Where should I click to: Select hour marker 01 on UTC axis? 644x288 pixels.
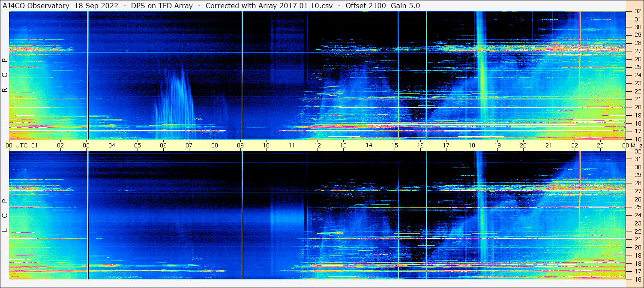[35, 145]
